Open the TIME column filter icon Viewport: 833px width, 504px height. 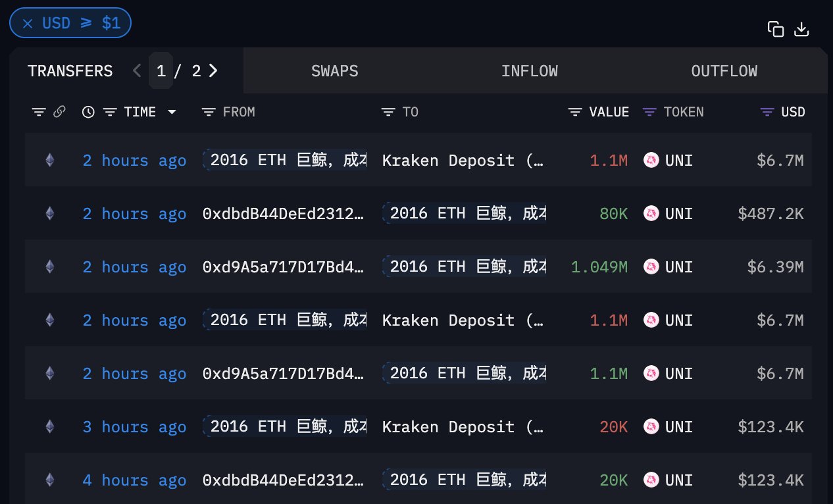pyautogui.click(x=111, y=113)
